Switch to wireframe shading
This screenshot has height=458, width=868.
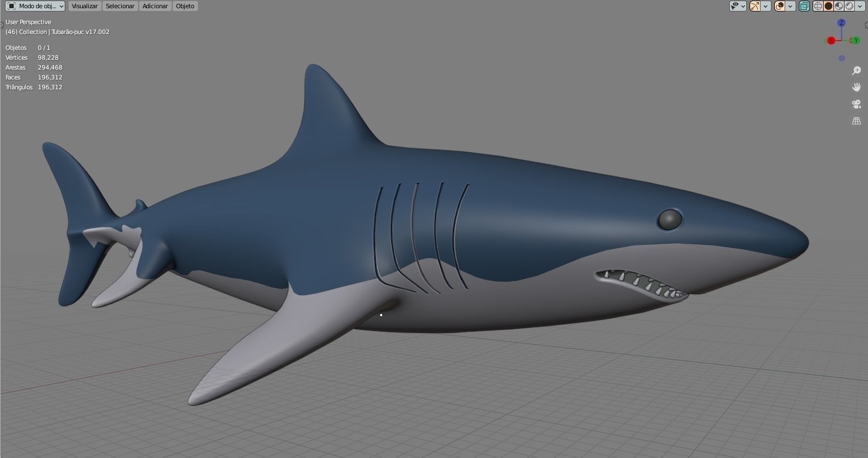click(x=818, y=6)
